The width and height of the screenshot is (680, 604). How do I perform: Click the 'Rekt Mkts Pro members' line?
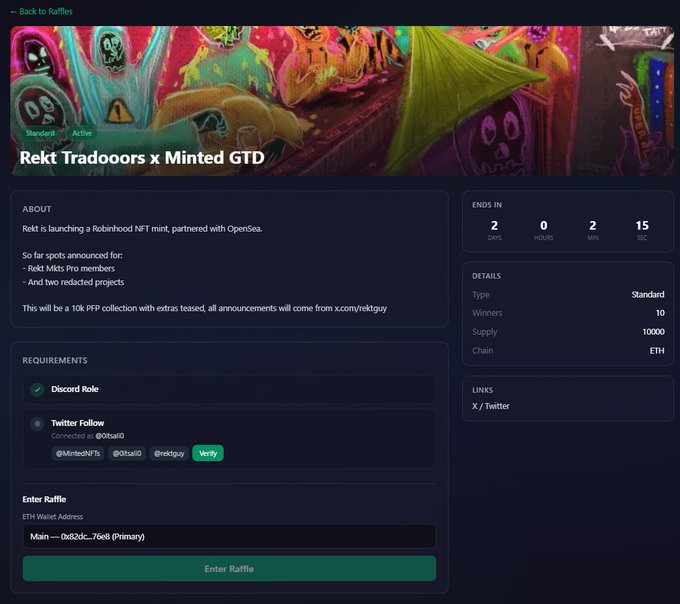click(x=69, y=269)
